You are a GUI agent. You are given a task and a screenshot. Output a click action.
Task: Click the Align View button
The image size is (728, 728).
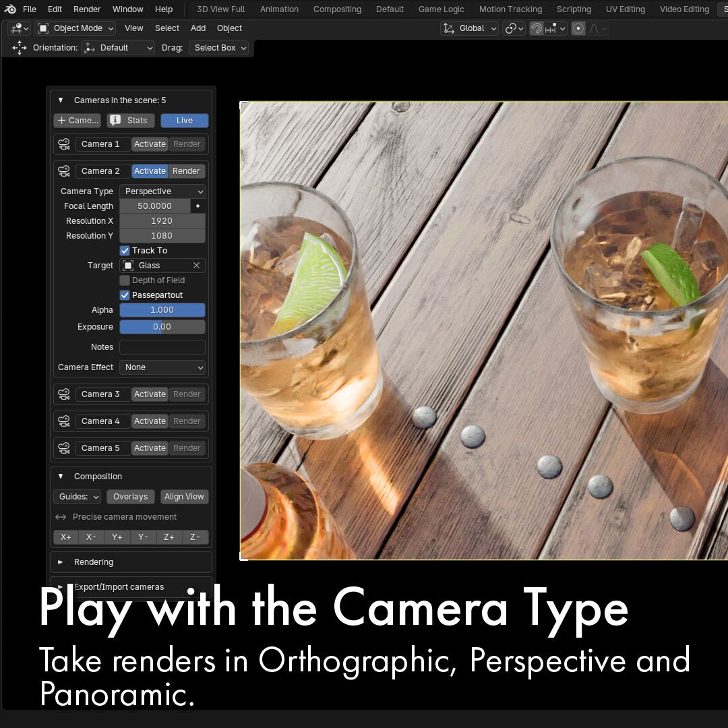click(184, 497)
